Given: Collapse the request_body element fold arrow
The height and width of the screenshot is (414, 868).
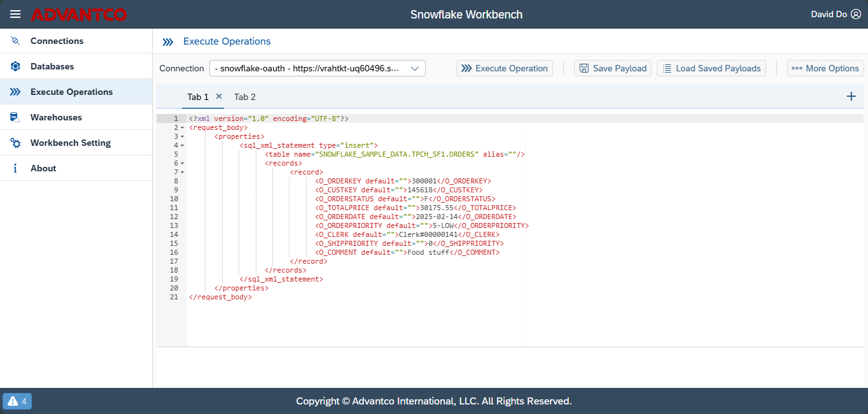Looking at the screenshot, I should [182, 127].
